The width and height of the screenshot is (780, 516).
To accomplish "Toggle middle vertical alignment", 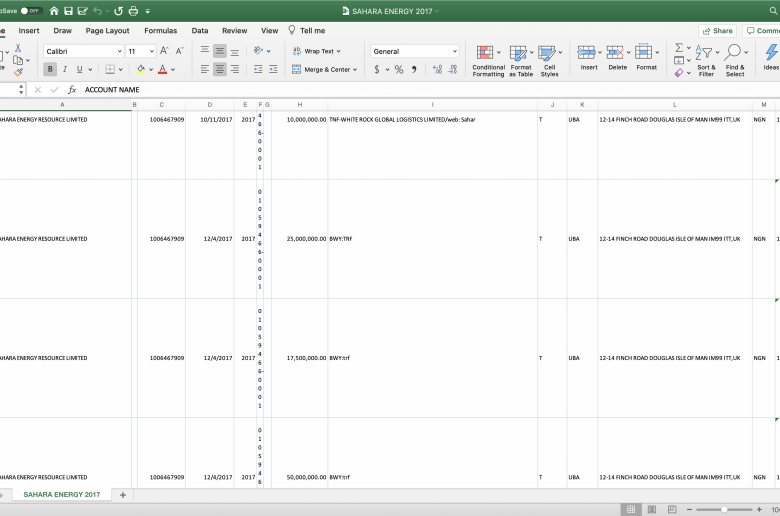I will tap(220, 51).
